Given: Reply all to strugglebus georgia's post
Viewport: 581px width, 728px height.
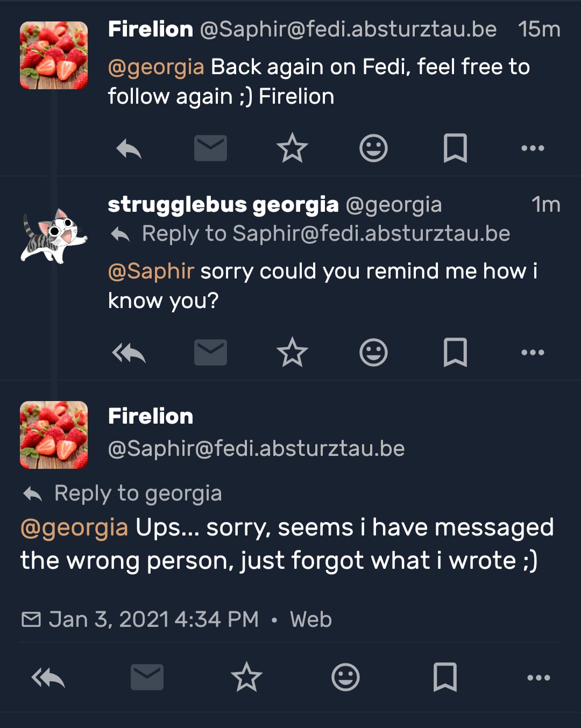Looking at the screenshot, I should coord(129,353).
